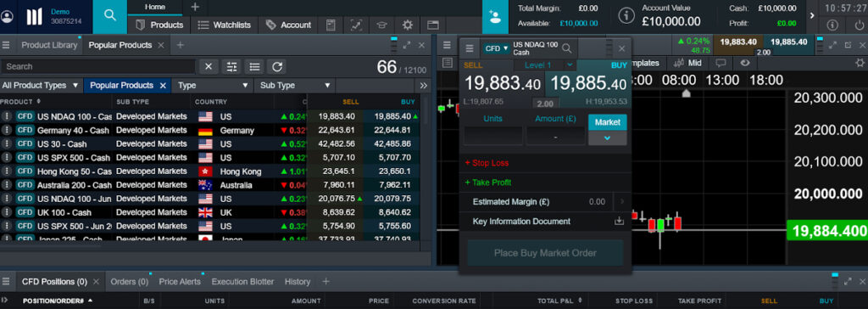Open the Account menu
The image size is (868, 309).
(288, 25)
